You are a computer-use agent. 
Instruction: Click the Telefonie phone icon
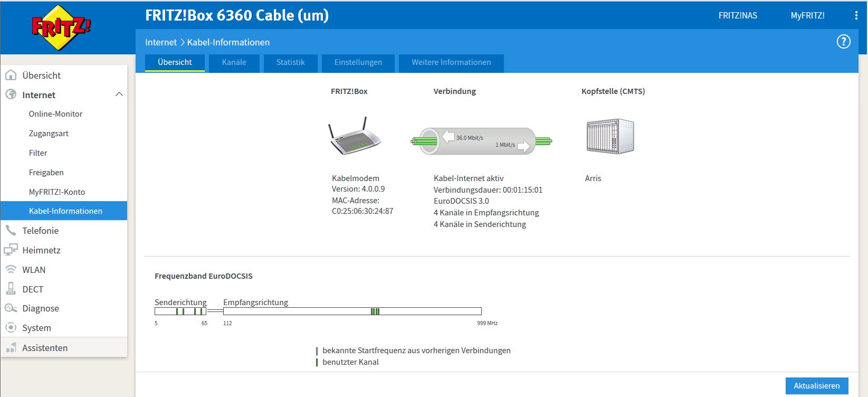(11, 230)
